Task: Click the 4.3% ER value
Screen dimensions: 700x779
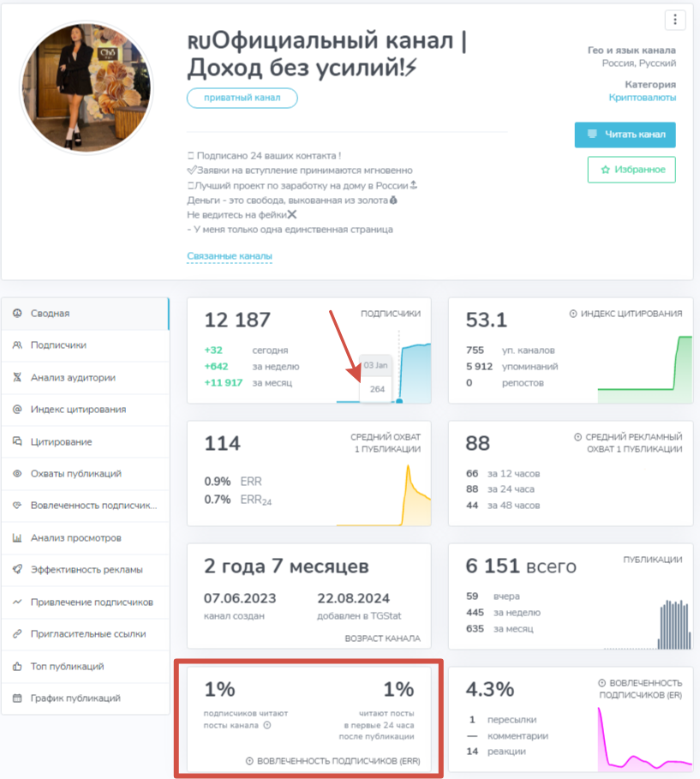Action: click(x=490, y=689)
